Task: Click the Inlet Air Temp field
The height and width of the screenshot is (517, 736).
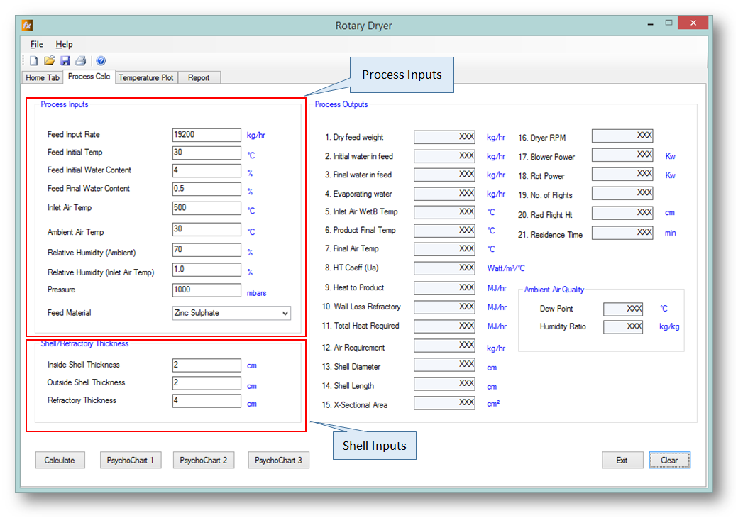Action: (207, 208)
